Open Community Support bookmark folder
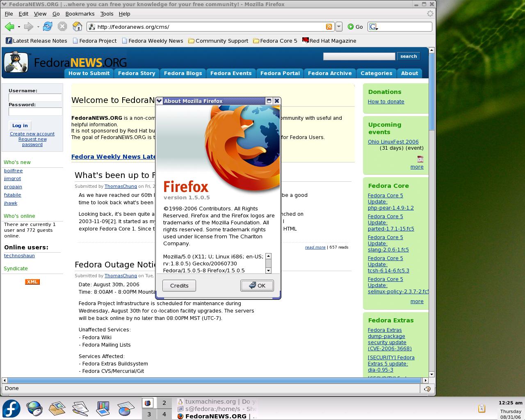The width and height of the screenshot is (525, 420). pos(218,41)
